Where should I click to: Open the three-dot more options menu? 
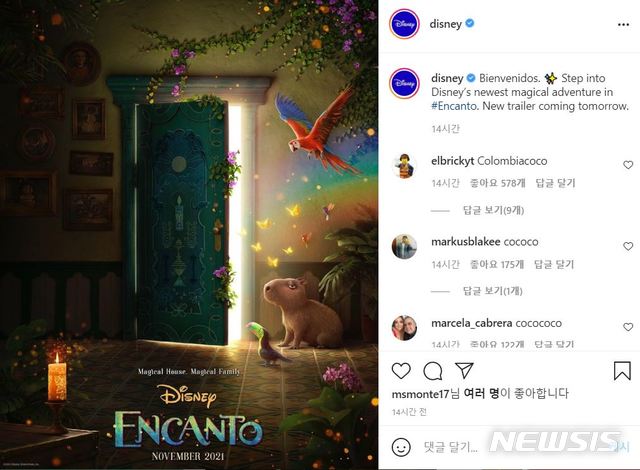pyautogui.click(x=623, y=24)
